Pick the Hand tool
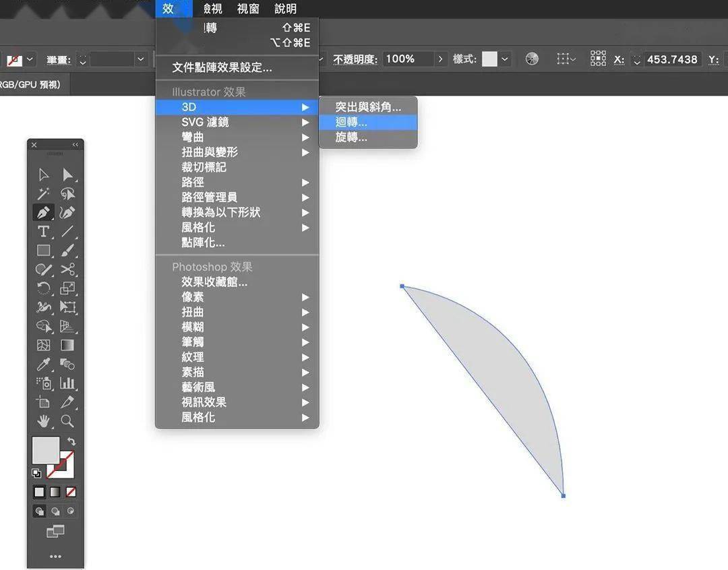The height and width of the screenshot is (570, 728). (43, 421)
